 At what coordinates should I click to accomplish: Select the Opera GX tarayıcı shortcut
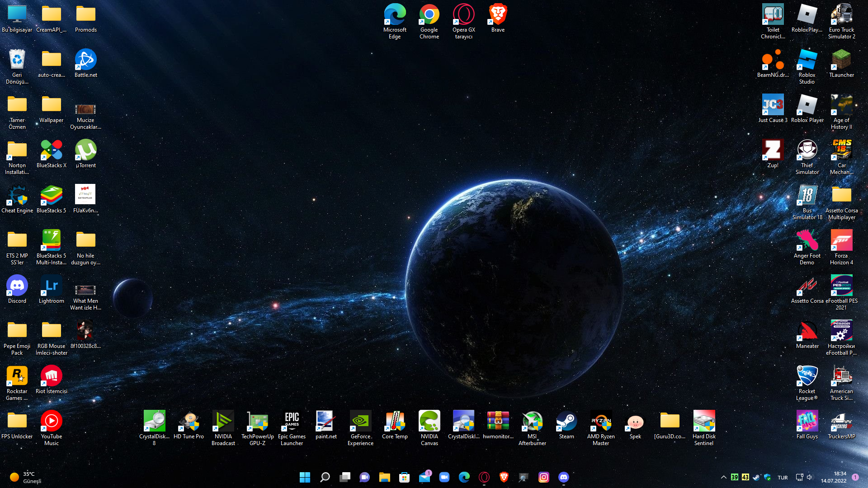click(x=463, y=21)
